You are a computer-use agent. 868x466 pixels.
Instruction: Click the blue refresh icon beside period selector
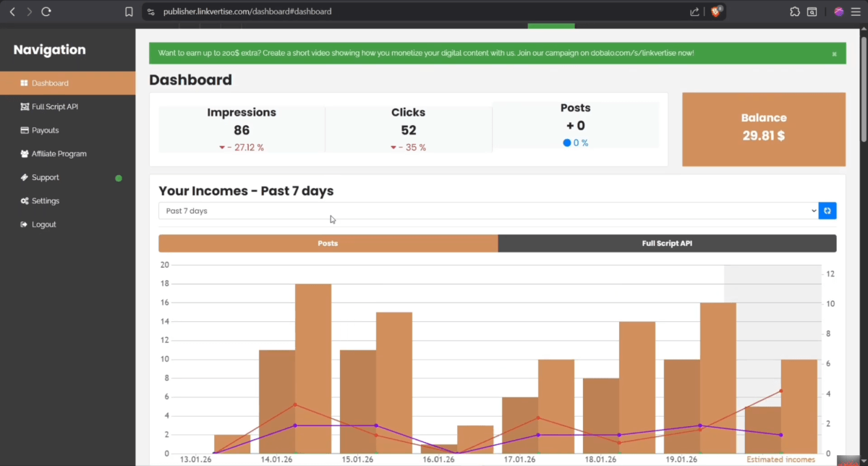(x=827, y=211)
